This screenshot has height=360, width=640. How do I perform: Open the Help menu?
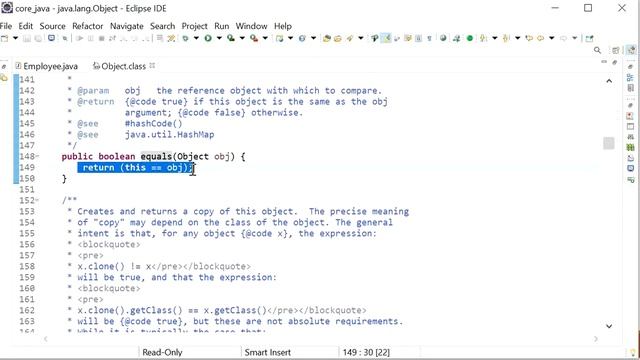[x=282, y=26]
